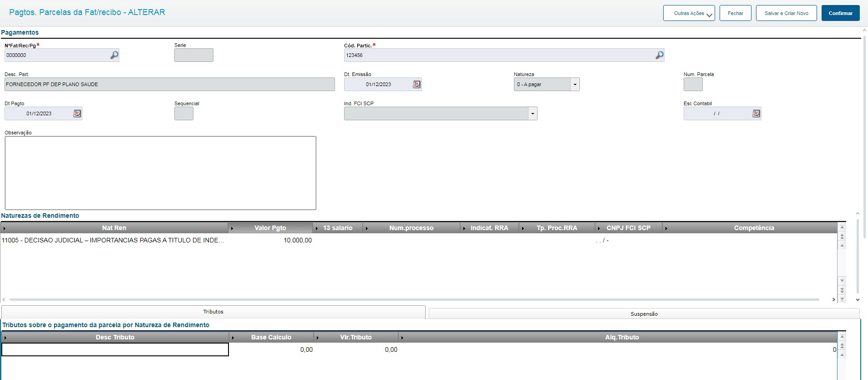Click the Base Calculo column header
The width and height of the screenshot is (868, 380).
[x=271, y=337]
